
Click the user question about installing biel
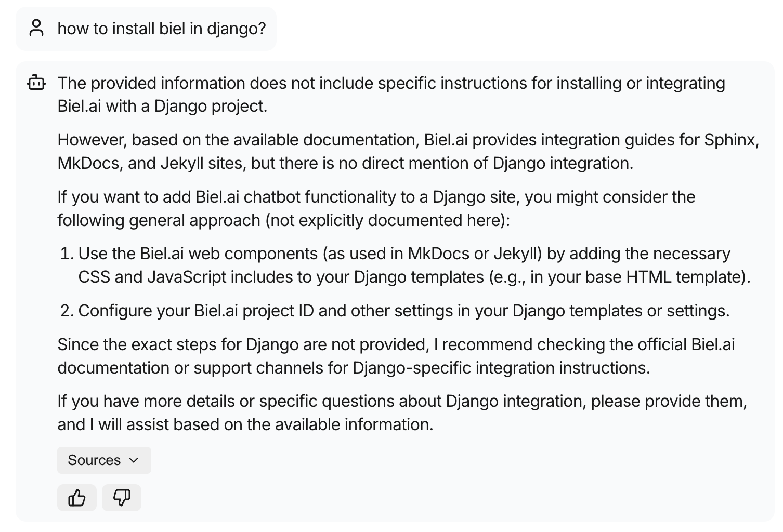pos(162,28)
